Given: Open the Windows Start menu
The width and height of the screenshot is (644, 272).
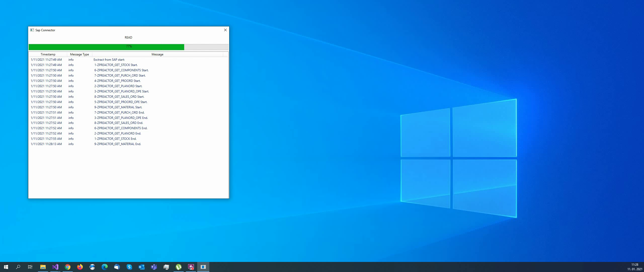Looking at the screenshot, I should (6, 267).
